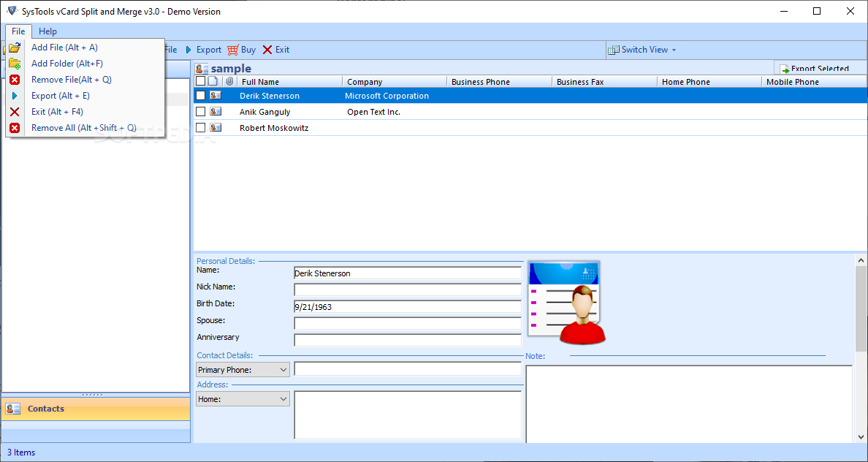
Task: Click the Business Fax column header
Action: [604, 82]
